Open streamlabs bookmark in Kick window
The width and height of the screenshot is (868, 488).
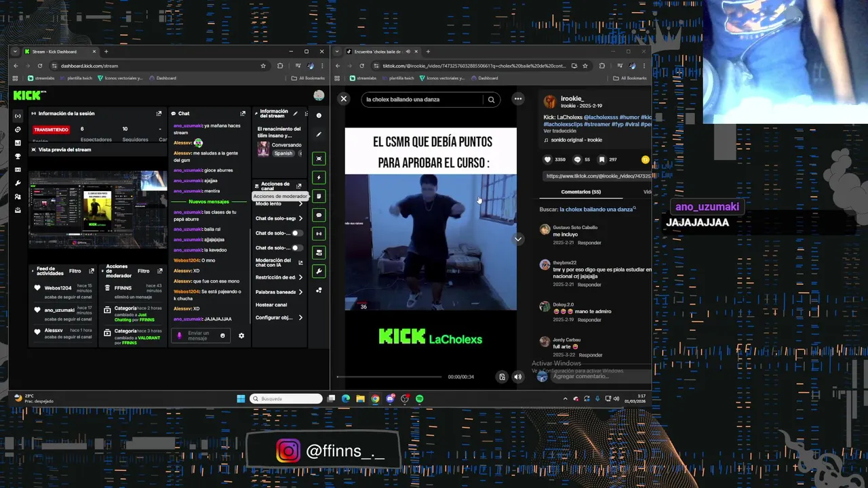(41, 78)
